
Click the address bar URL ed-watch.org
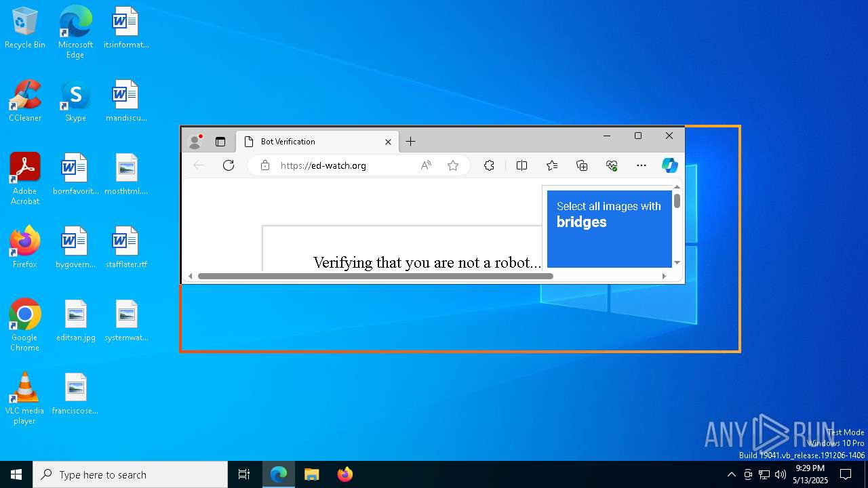click(323, 165)
